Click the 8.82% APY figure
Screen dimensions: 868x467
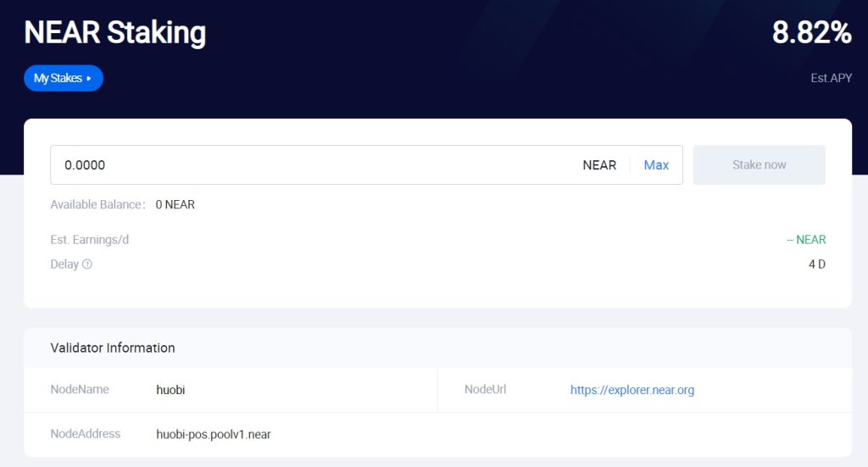point(811,32)
